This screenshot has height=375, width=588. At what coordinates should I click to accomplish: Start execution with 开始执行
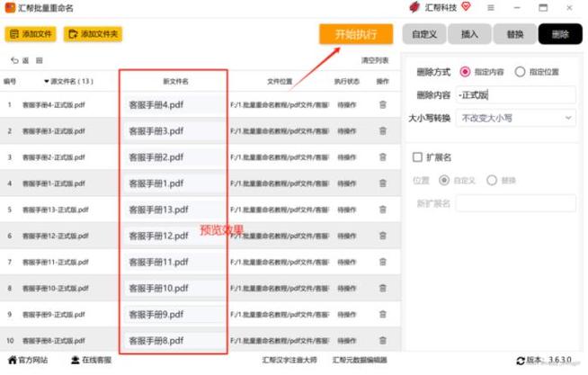click(356, 34)
